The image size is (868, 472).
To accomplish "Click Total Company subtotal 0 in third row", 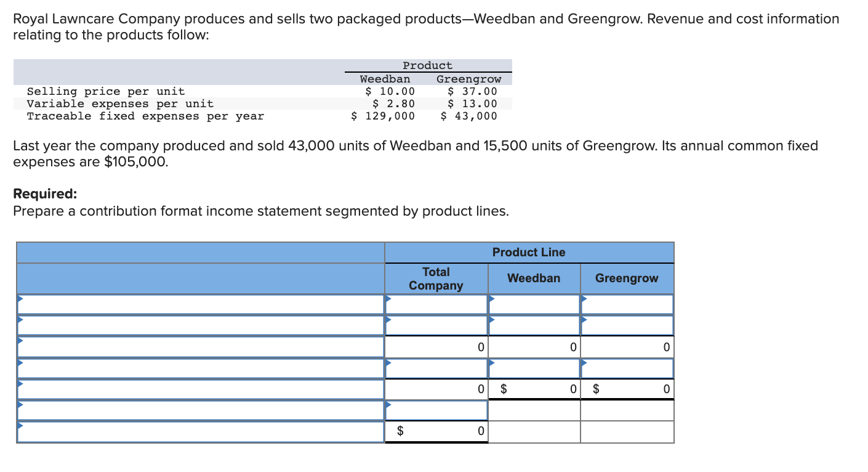I will tap(436, 347).
